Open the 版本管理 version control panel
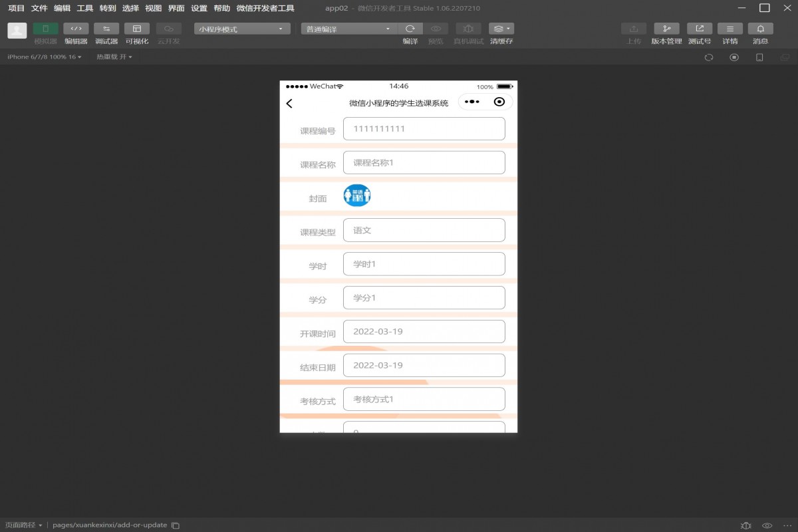The image size is (798, 532). point(666,29)
